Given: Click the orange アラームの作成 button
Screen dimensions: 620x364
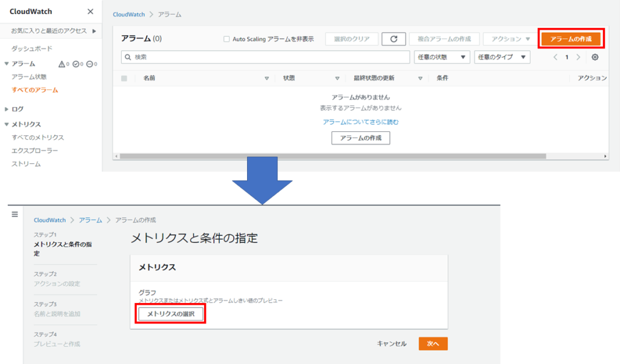Looking at the screenshot, I should [571, 39].
